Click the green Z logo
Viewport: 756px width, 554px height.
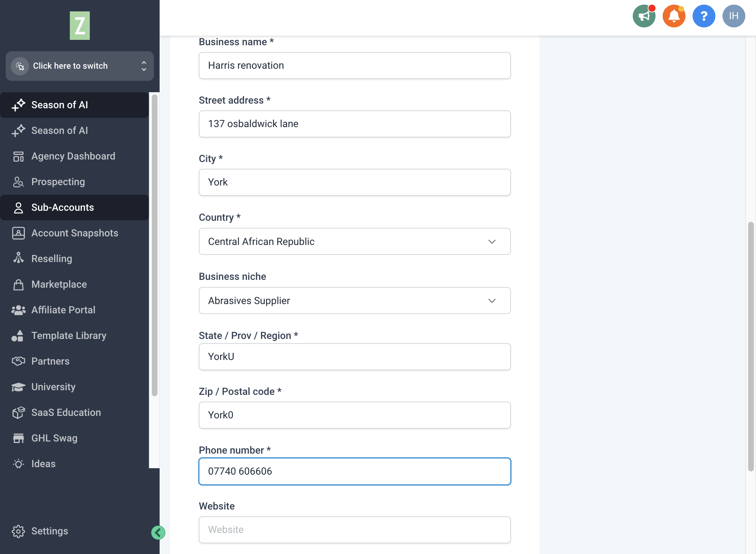click(x=80, y=26)
